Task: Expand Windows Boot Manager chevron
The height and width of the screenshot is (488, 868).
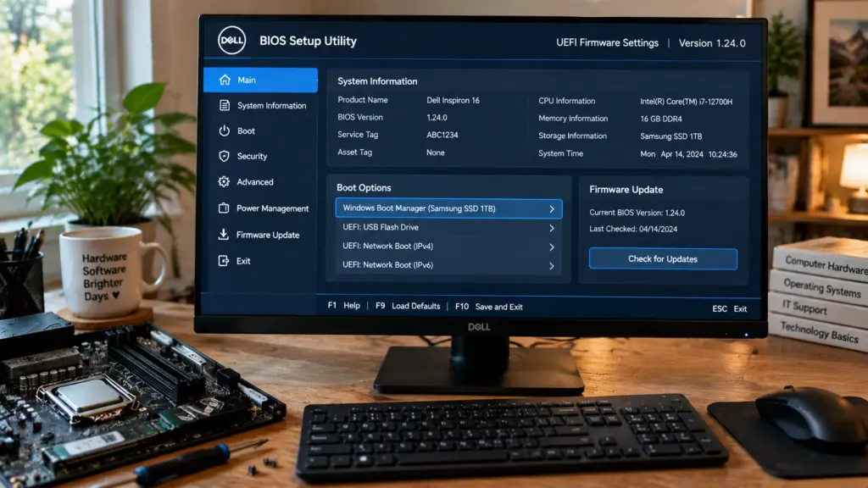Action: (551, 209)
